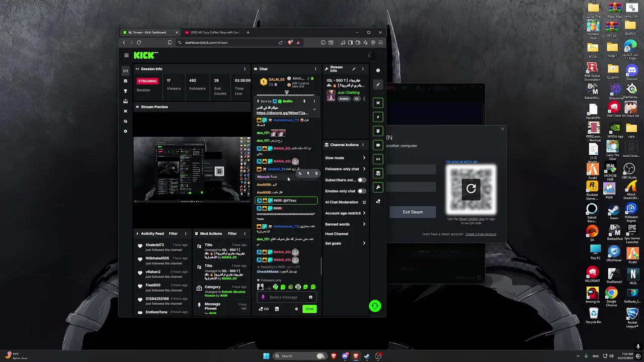Open the discord.gg link in pinned message

point(282,113)
